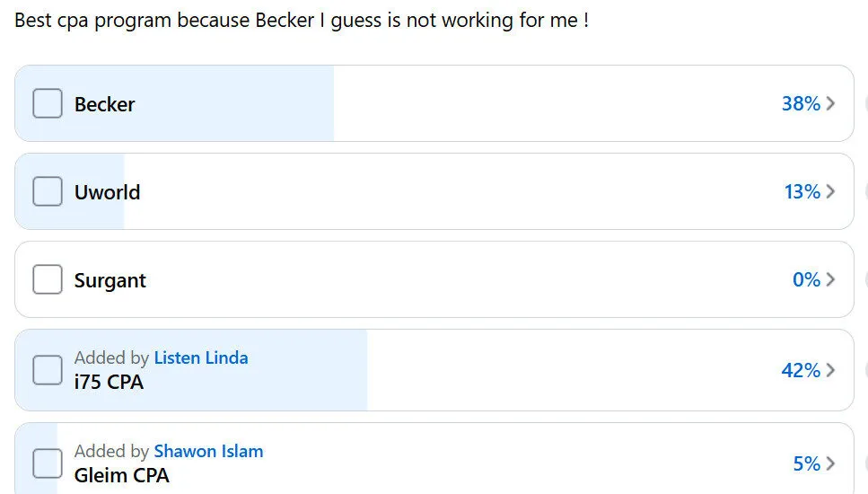Viewport: 868px width, 494px height.
Task: Tick the Becker poll checkbox
Action: [x=48, y=103]
